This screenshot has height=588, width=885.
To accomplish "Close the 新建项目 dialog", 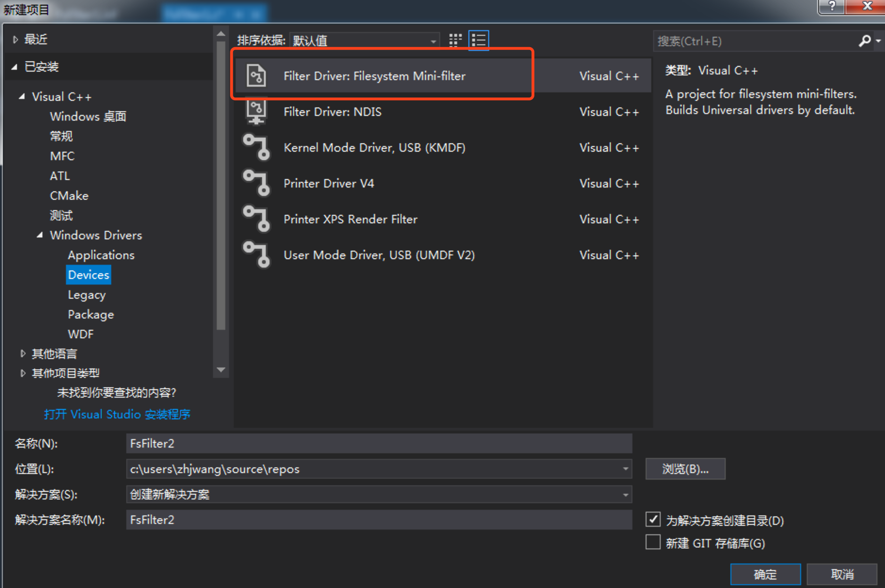I will pyautogui.click(x=866, y=6).
